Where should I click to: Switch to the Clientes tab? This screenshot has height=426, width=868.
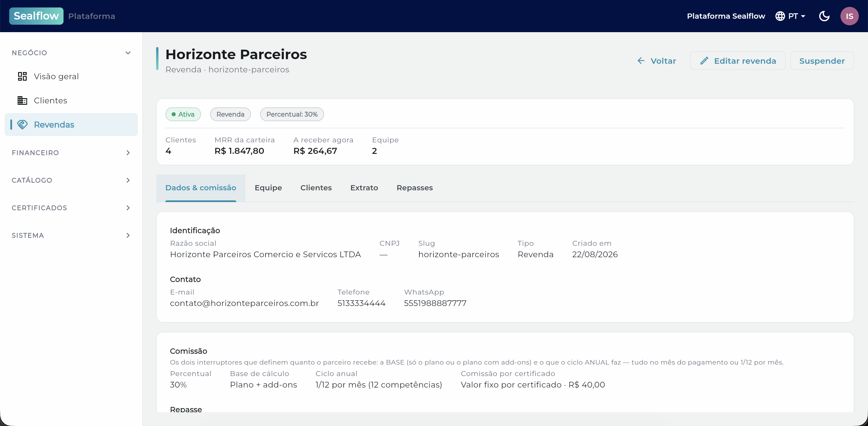click(x=316, y=188)
